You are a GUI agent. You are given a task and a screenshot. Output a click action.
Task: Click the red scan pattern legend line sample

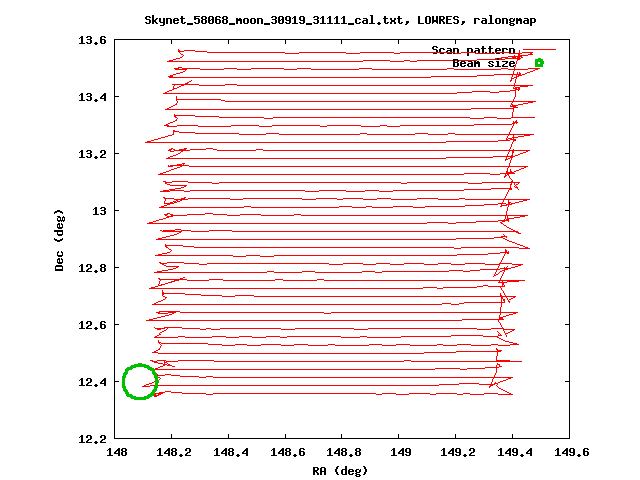point(539,50)
